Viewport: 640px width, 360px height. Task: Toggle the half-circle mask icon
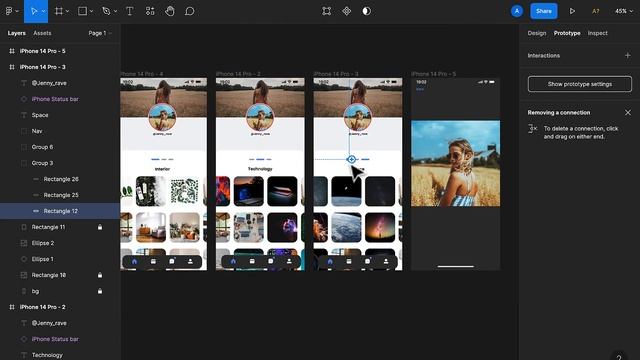point(367,11)
